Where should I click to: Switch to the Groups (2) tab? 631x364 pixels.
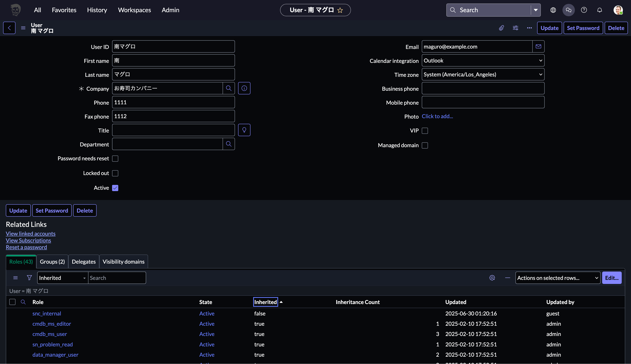(x=52, y=262)
